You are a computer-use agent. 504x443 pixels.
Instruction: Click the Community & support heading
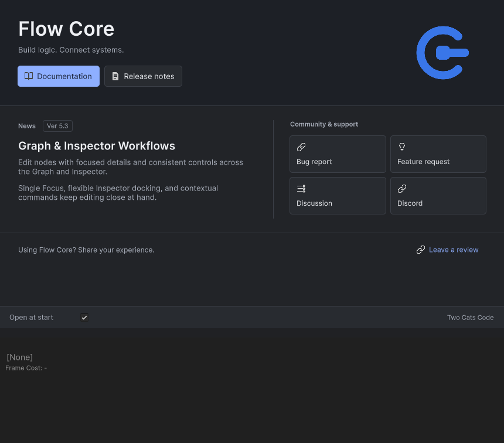324,124
